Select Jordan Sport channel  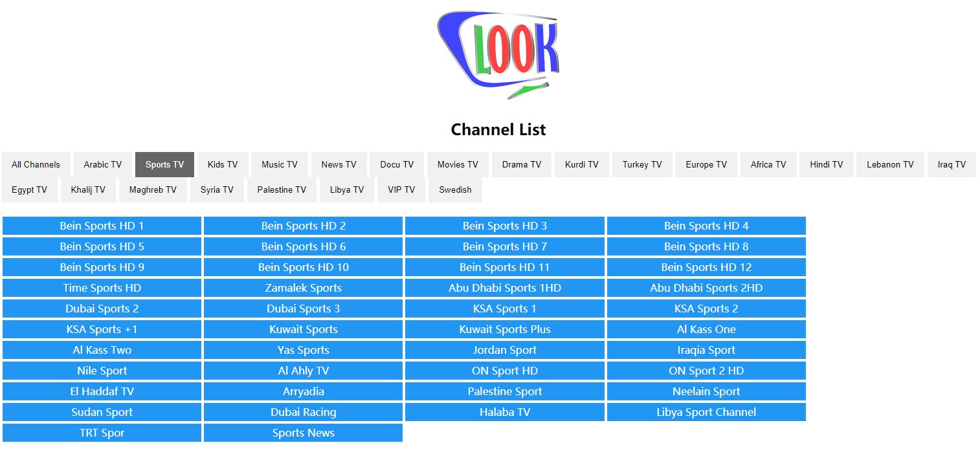(505, 350)
